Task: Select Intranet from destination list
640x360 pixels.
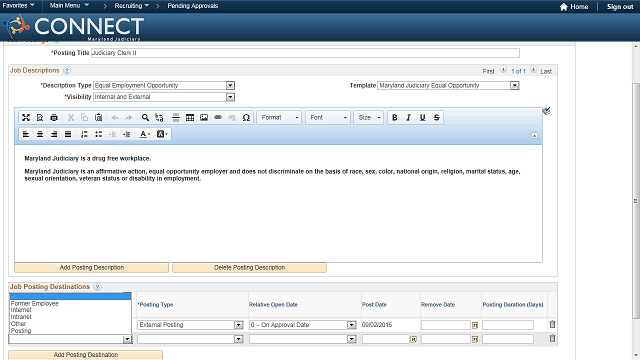Action: pos(21,317)
